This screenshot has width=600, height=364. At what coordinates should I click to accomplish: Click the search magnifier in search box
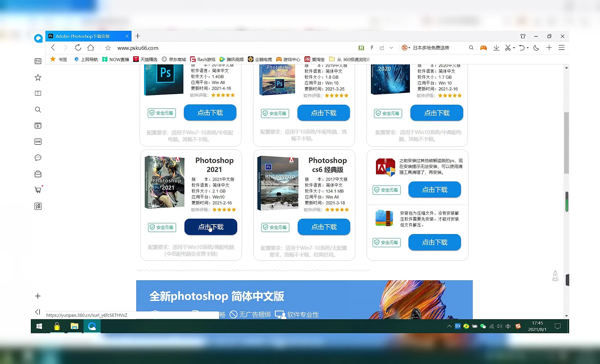(x=471, y=48)
